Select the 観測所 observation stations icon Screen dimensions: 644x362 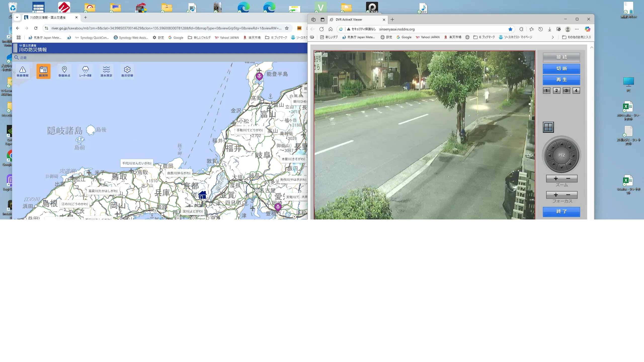43,71
